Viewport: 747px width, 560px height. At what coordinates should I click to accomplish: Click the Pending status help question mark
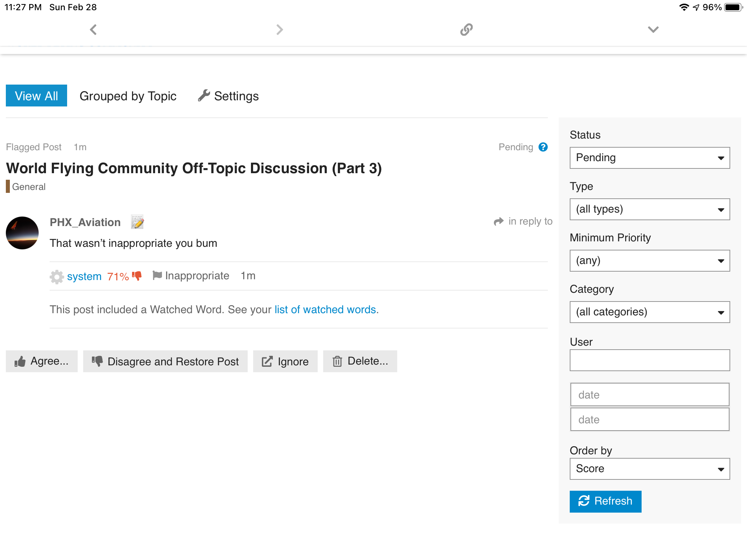point(543,147)
